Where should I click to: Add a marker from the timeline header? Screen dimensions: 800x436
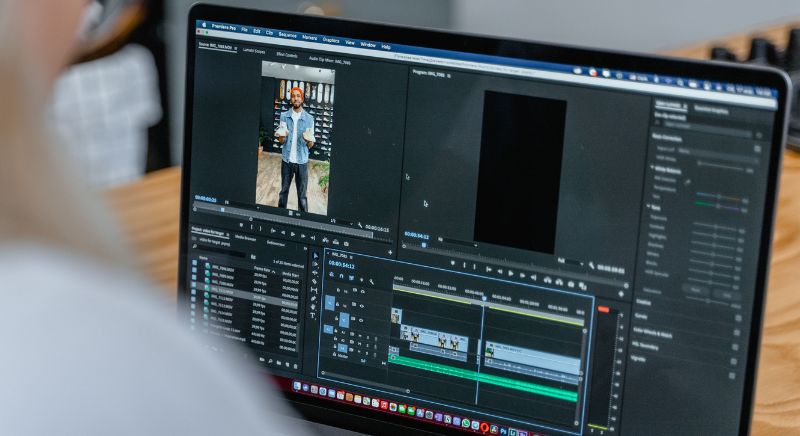(x=362, y=279)
